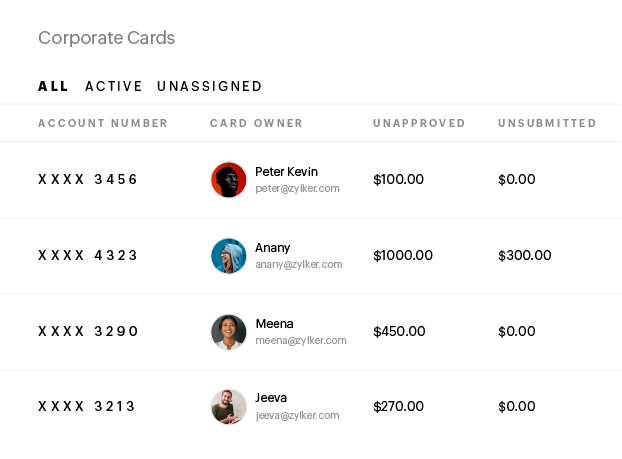The image size is (622, 459).
Task: Open the UNASSIGNED cards tab
Action: point(209,87)
